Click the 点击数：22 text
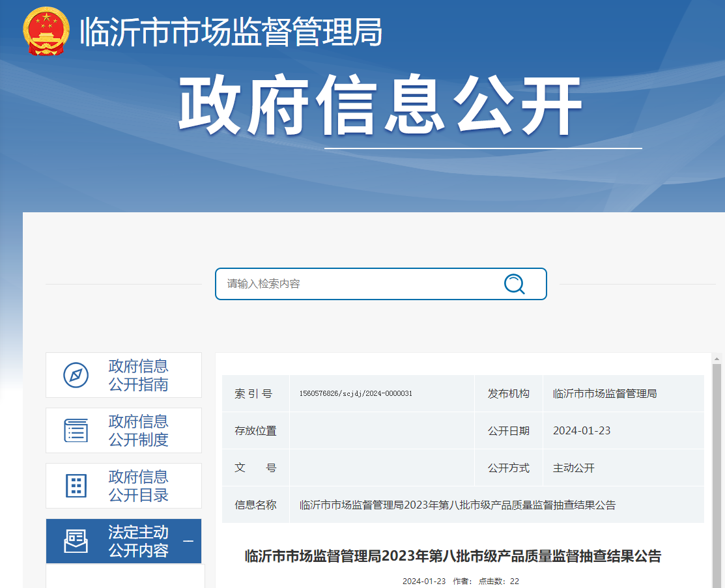 click(498, 581)
